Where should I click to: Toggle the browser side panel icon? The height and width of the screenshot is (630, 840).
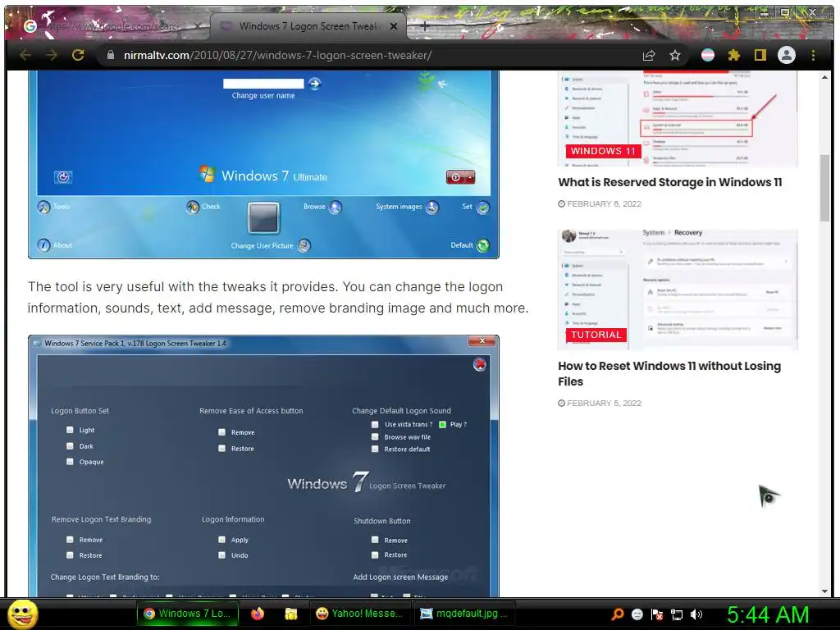coord(760,55)
